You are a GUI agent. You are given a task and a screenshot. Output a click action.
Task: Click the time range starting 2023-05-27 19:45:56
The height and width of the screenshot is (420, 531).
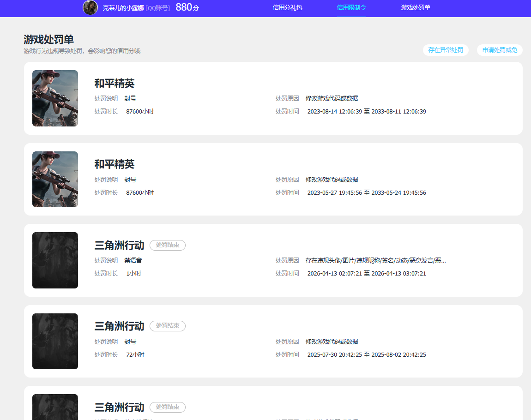367,192
